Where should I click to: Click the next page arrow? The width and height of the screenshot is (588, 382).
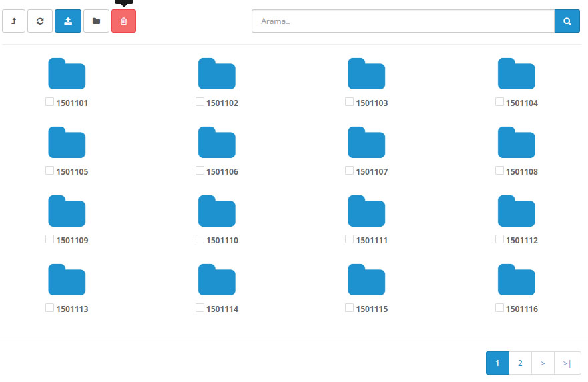click(543, 363)
